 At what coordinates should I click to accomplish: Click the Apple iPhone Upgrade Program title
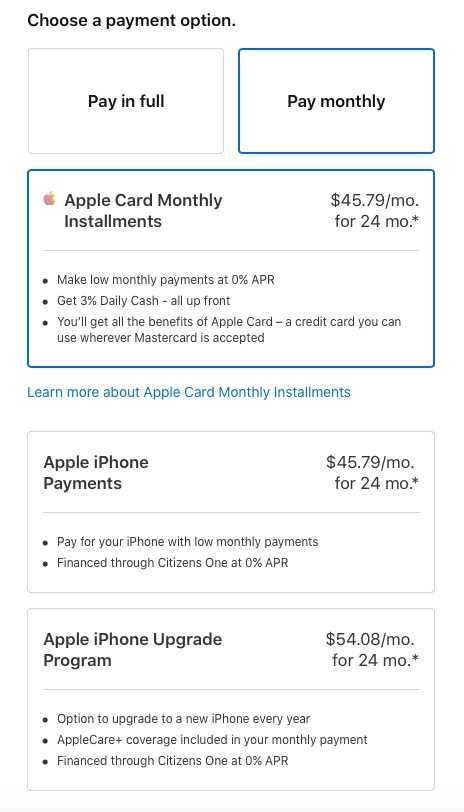point(133,649)
